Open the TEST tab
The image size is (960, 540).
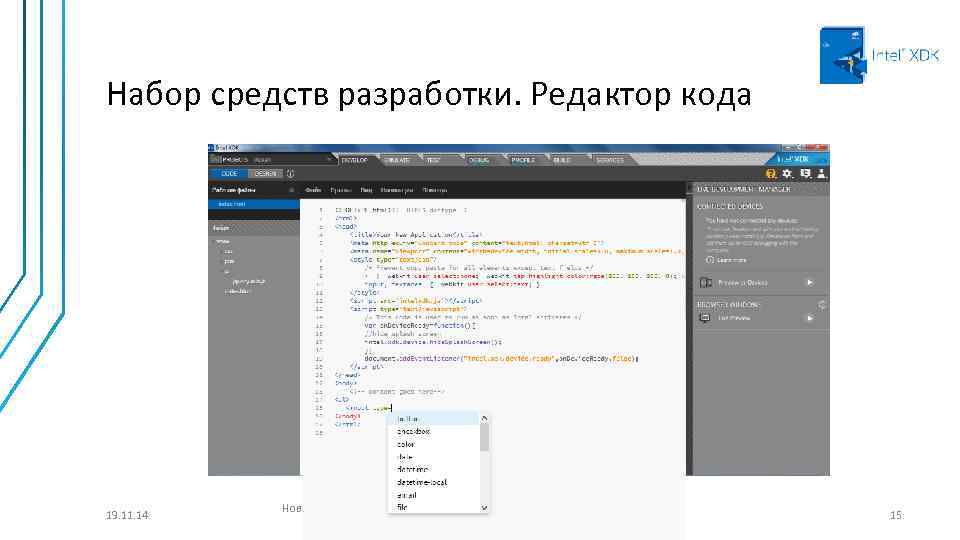coord(433,160)
